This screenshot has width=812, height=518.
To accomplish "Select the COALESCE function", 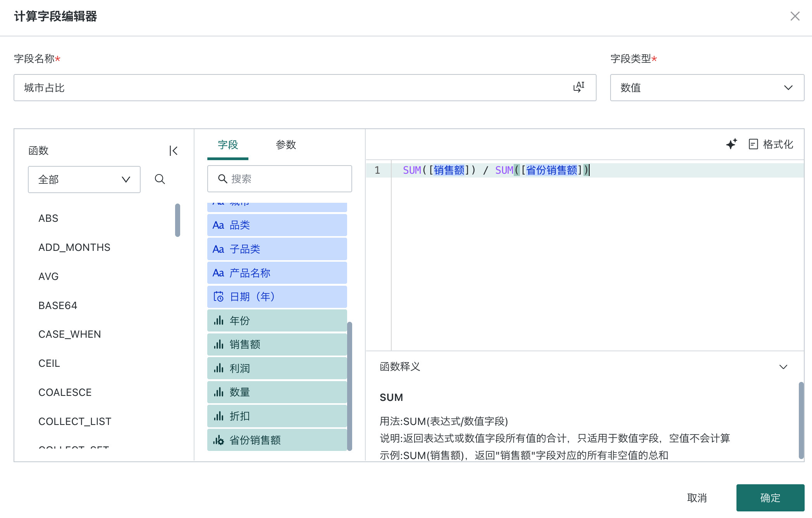I will coord(65,392).
